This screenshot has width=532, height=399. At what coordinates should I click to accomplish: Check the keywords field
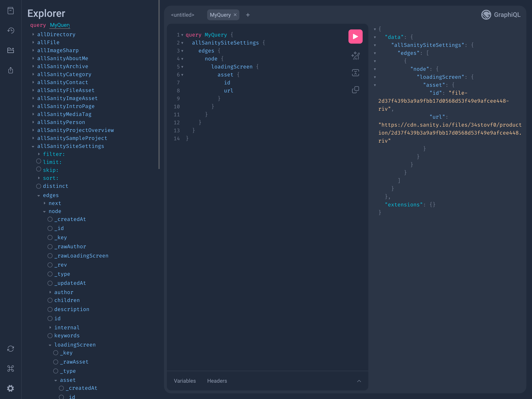pos(50,336)
